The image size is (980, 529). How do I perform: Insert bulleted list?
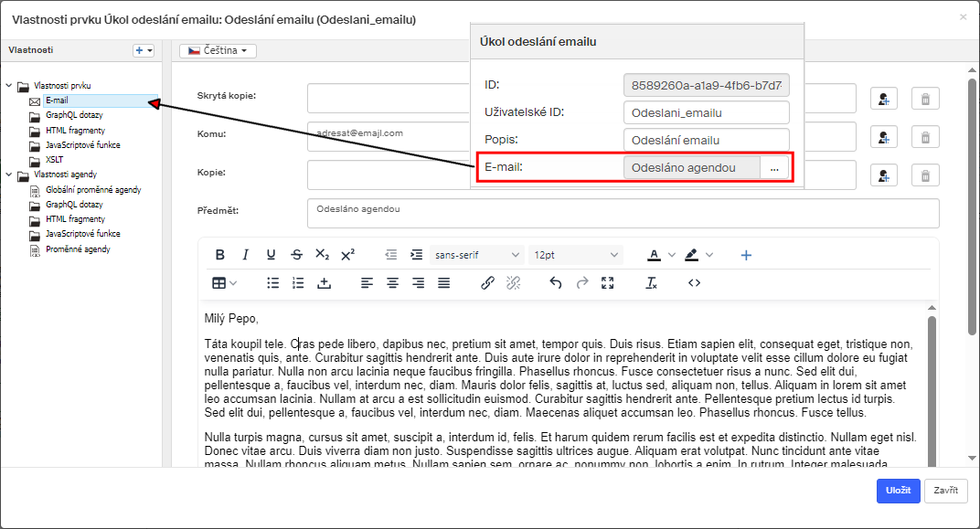pyautogui.click(x=273, y=283)
